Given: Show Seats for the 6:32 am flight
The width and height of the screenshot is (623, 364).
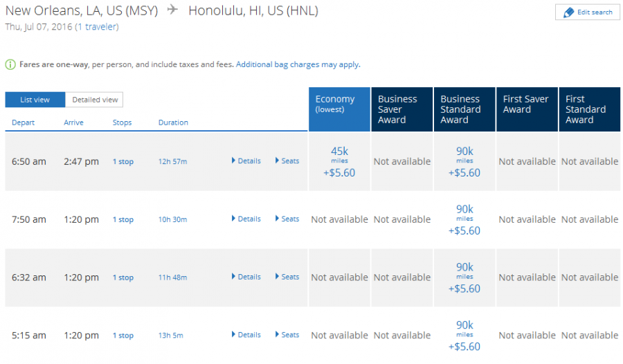Looking at the screenshot, I should pyautogui.click(x=287, y=277).
